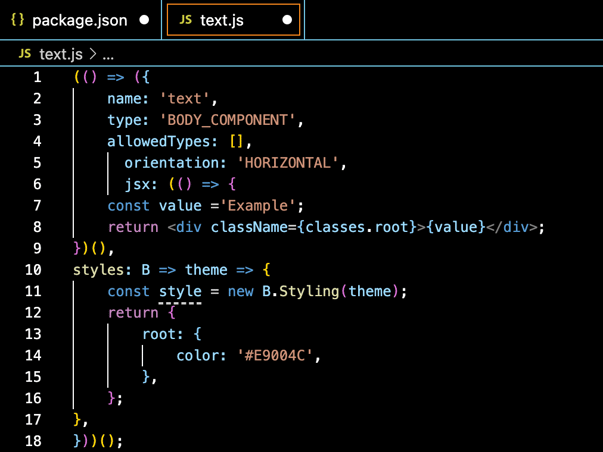Click line number 1 in the gutter
This screenshot has height=452, width=603.
click(x=37, y=77)
